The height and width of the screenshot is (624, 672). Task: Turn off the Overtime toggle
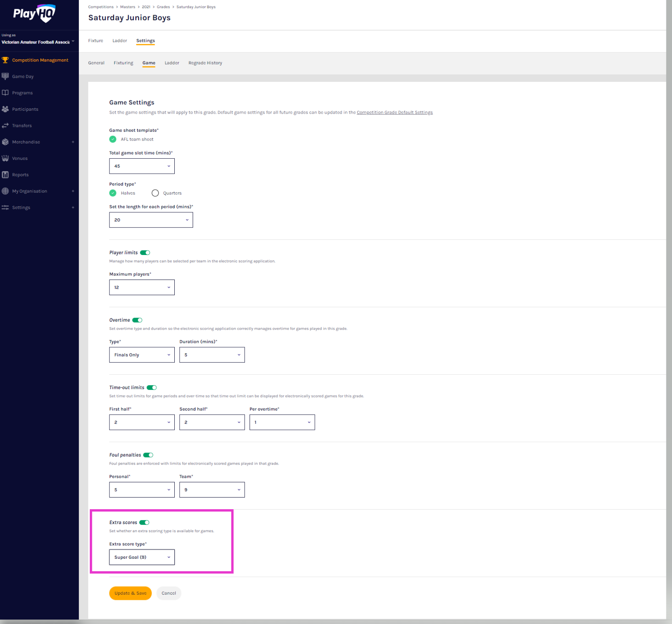(x=137, y=320)
